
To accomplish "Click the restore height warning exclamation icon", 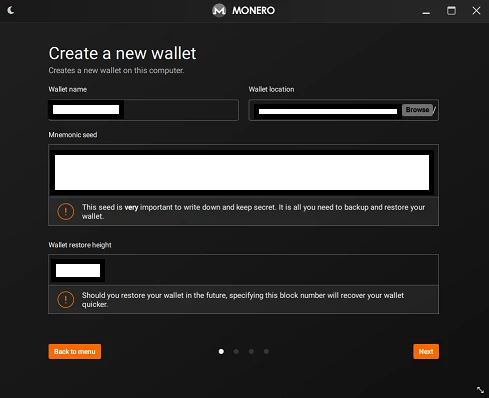I will 66,299.
